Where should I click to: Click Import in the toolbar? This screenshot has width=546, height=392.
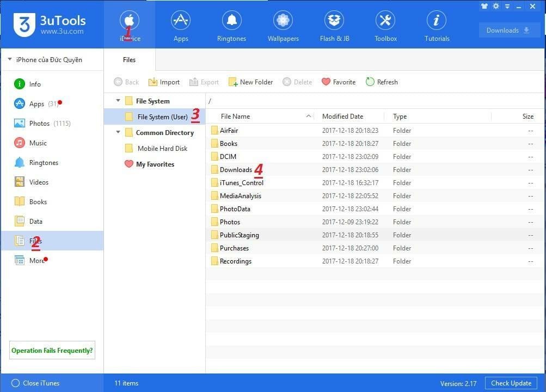[x=164, y=82]
